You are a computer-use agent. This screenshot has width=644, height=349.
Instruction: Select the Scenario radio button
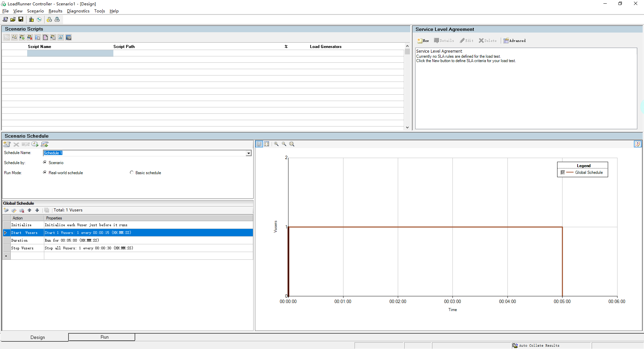tap(45, 162)
